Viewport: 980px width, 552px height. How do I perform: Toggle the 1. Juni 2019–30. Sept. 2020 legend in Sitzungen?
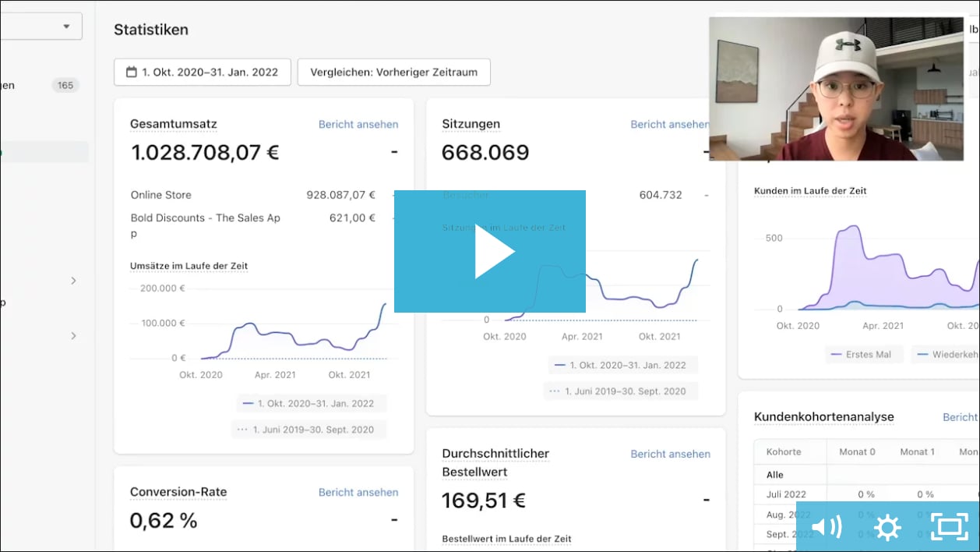pos(620,391)
